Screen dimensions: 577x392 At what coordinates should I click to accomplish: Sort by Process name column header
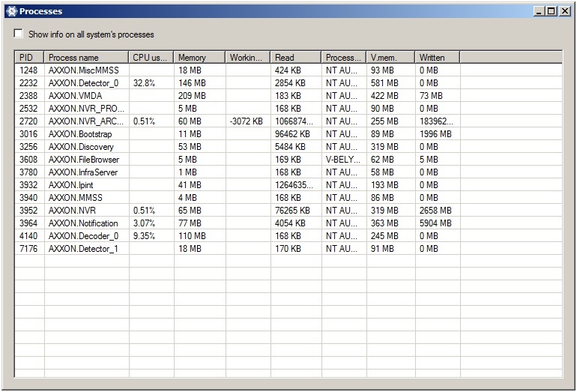coord(86,58)
